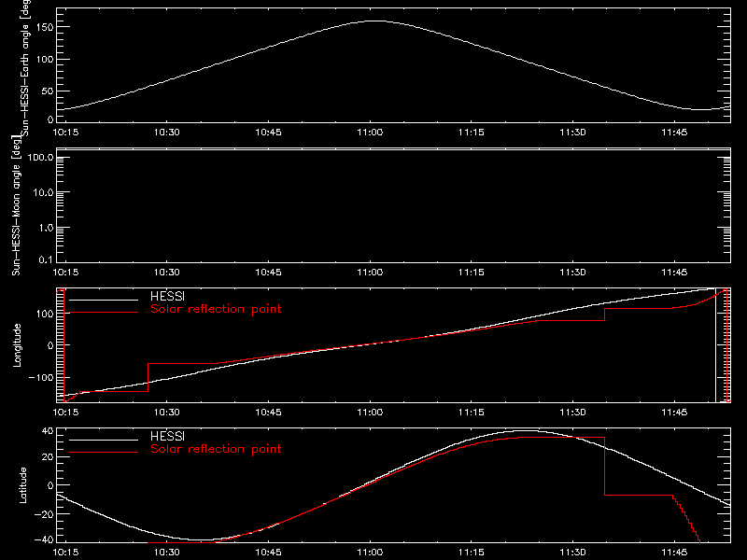
Task: Click the 40 tick on Latitude axis
Action: 48,431
